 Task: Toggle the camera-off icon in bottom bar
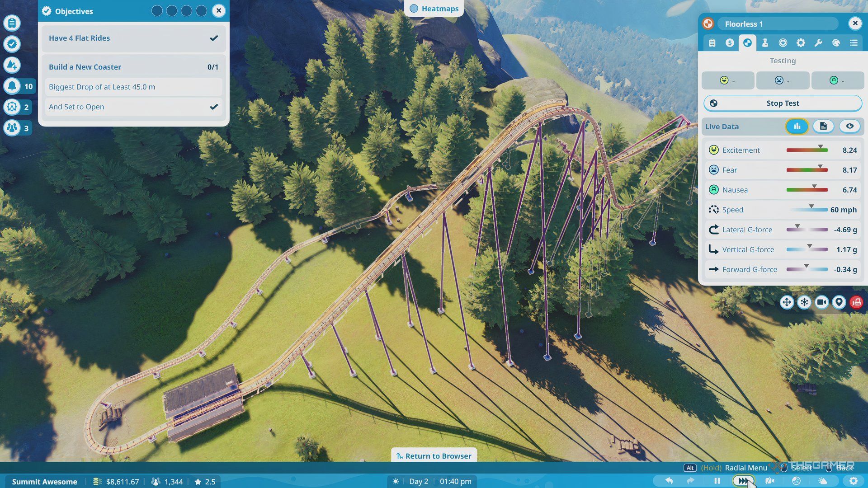coord(769,481)
